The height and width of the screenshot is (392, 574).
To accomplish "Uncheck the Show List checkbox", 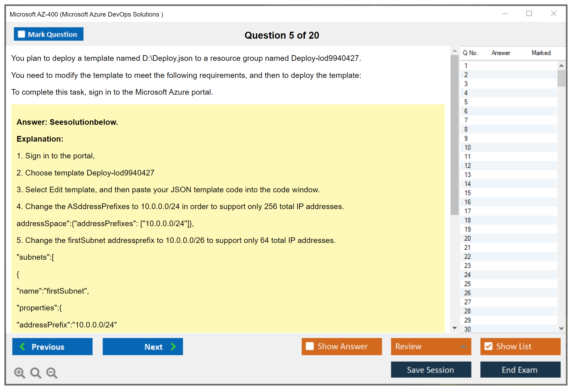I will coord(488,346).
